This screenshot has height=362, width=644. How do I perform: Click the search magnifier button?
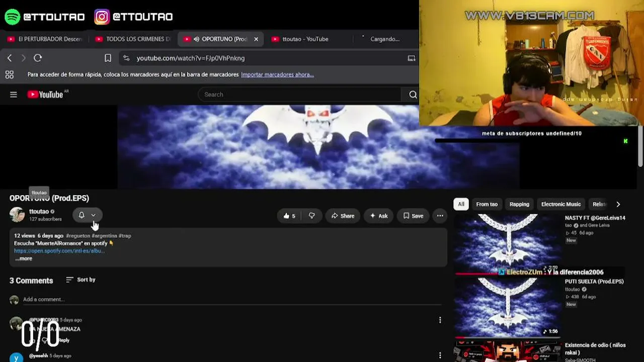(413, 95)
